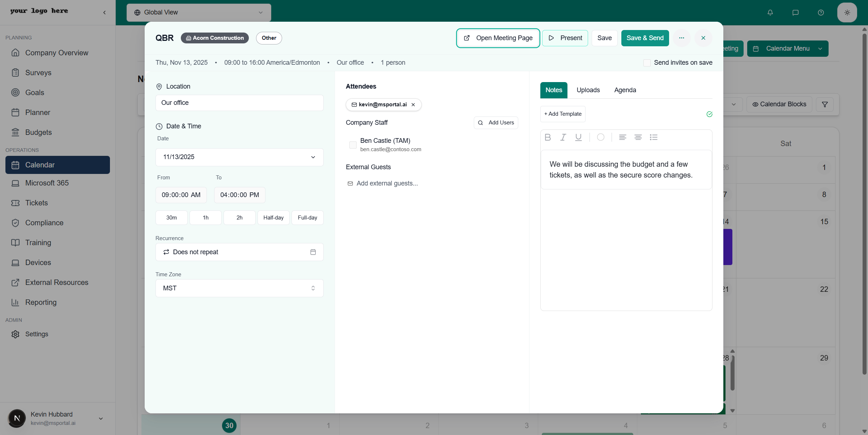Toggle the light/dark theme button
The width and height of the screenshot is (868, 435).
point(847,12)
